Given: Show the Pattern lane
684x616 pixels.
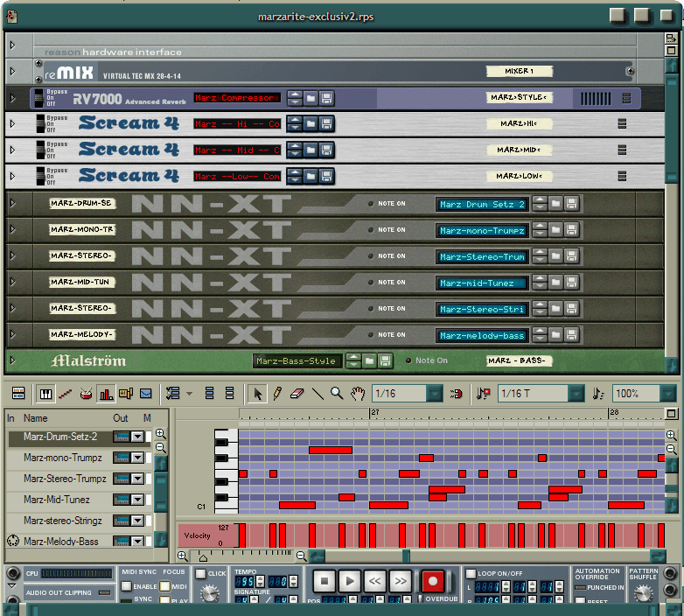Looking at the screenshot, I should 126,394.
